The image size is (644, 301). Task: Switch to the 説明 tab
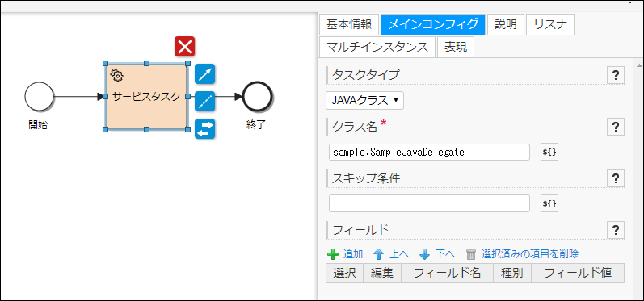[x=506, y=24]
